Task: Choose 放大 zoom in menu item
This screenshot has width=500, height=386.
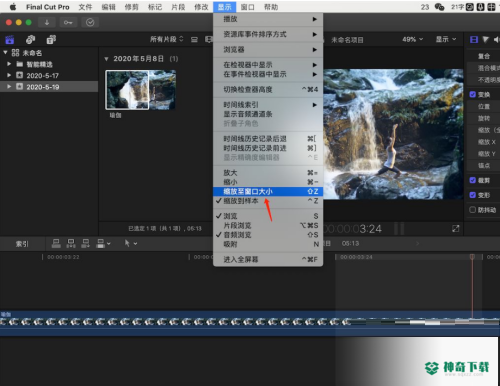Action: pyautogui.click(x=268, y=173)
